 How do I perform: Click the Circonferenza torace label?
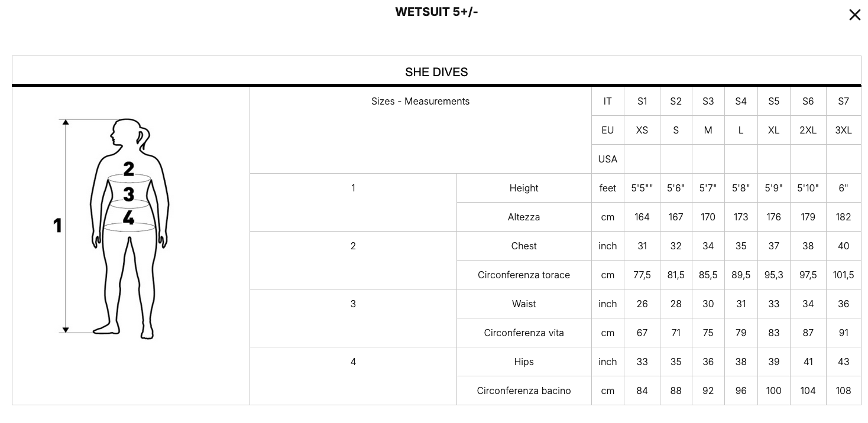coord(524,275)
